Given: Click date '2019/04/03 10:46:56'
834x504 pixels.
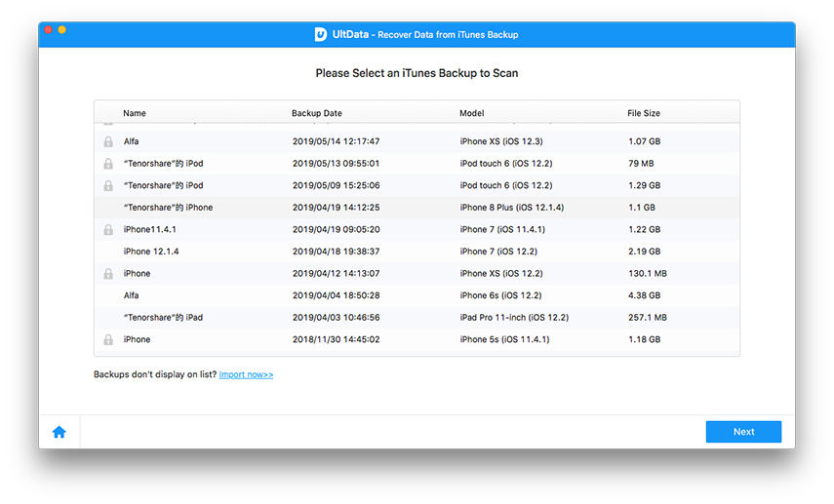Looking at the screenshot, I should coord(337,318).
